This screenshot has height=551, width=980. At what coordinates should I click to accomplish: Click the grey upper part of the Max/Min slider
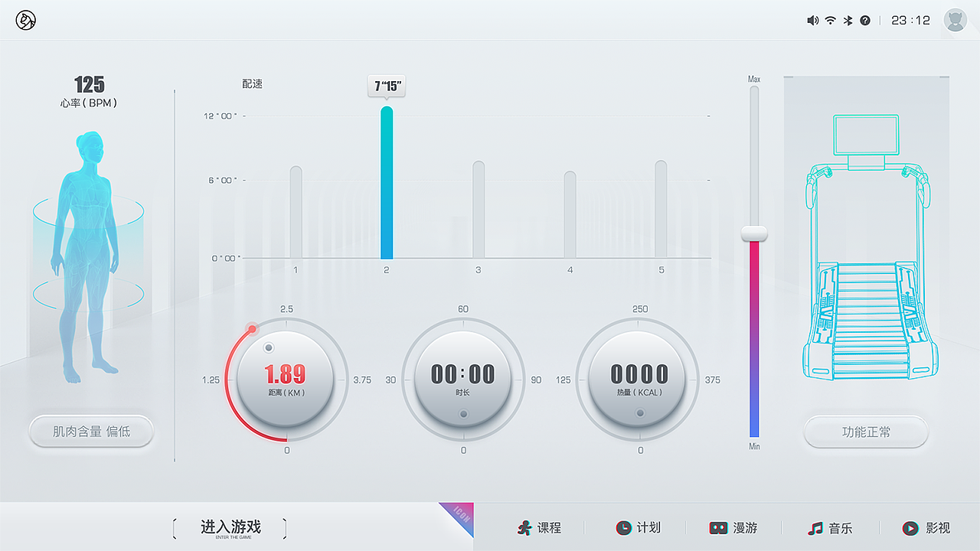point(754,155)
